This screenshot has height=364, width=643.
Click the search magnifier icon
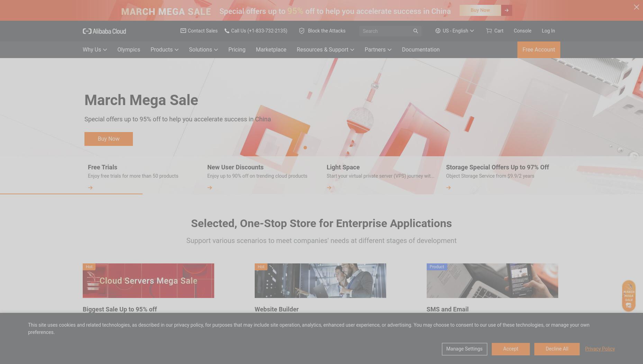(x=416, y=31)
